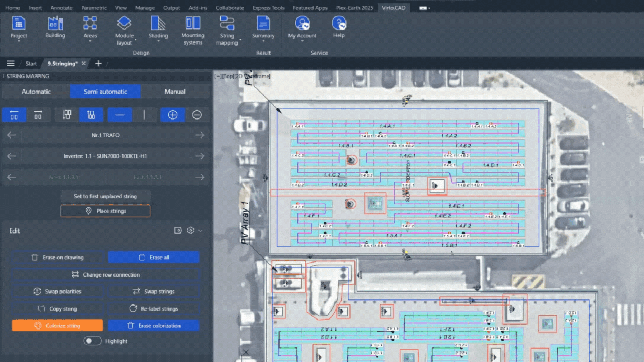Screen dimensions: 644x362
Task: Choose top-to-bottom stringing order icon
Action: click(67, 115)
